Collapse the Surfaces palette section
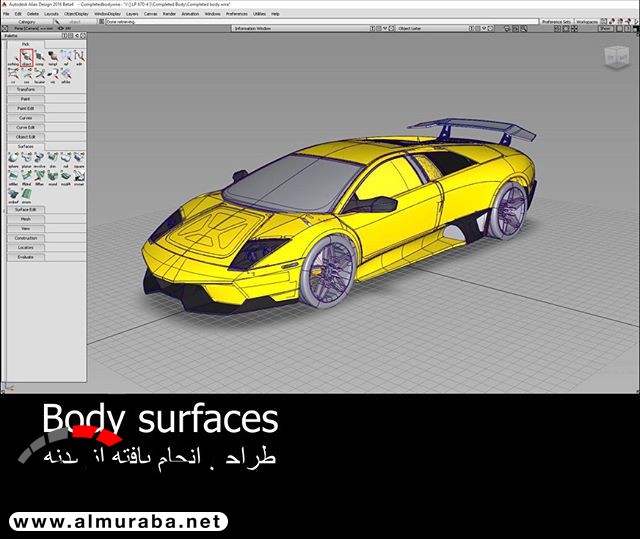The height and width of the screenshot is (539, 640). click(x=26, y=146)
